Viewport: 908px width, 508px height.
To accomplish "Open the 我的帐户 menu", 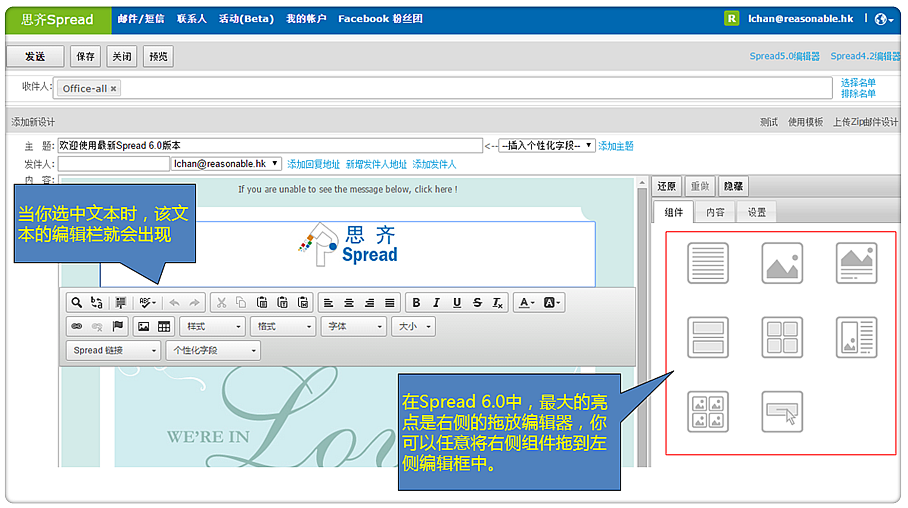I will pos(306,19).
